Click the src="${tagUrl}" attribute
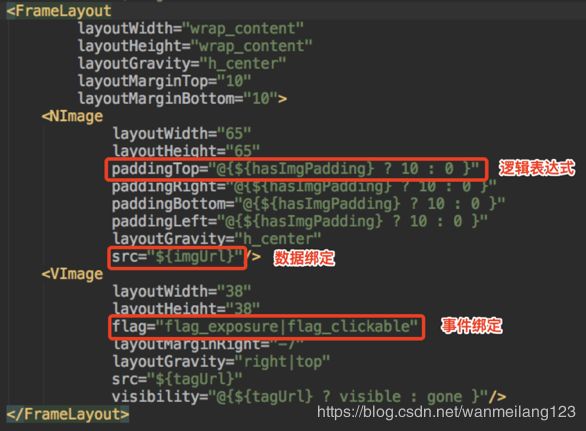 coord(177,379)
